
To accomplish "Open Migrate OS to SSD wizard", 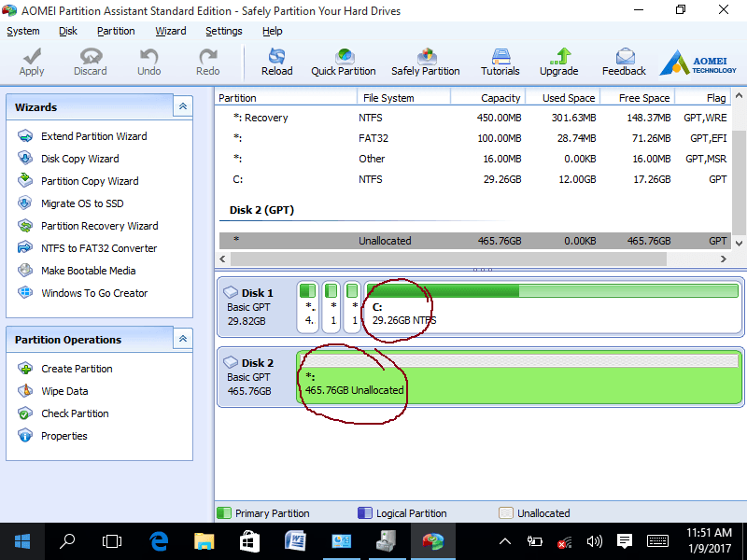I will click(82, 203).
